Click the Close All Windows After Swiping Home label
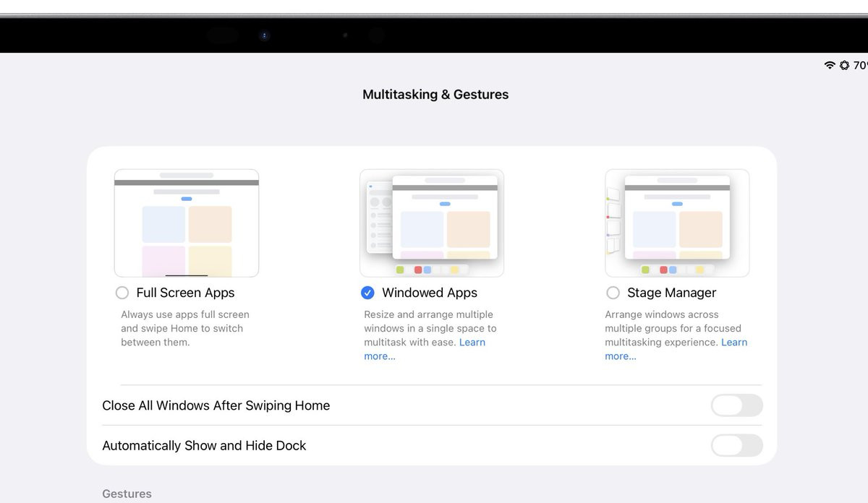The width and height of the screenshot is (868, 503). [x=216, y=405]
